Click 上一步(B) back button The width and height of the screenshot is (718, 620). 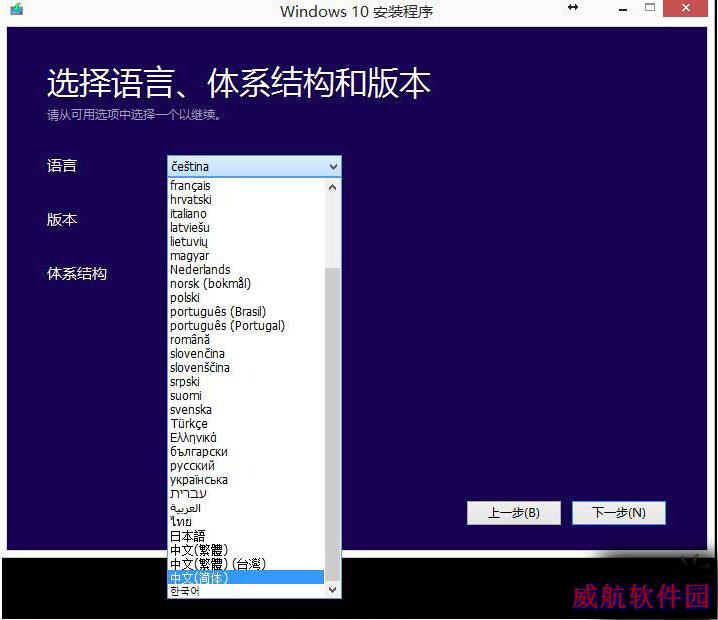pos(514,512)
